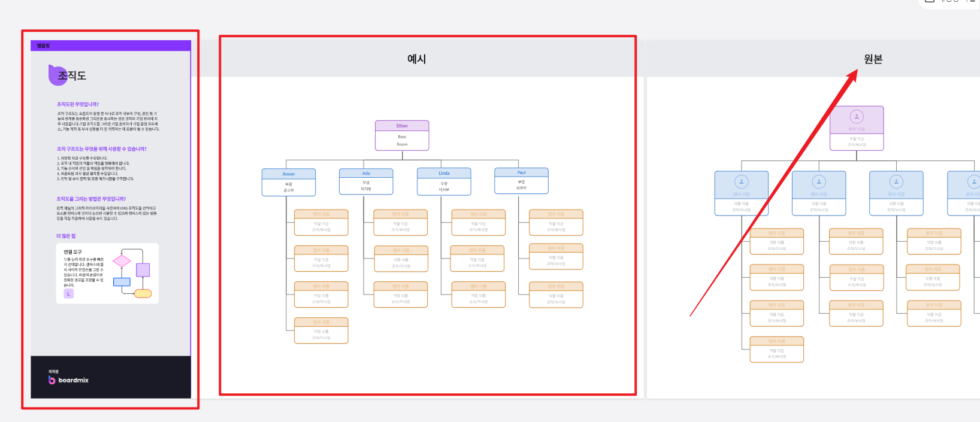Click the 멤버 이름 text in the purple root card of 원본

pos(857,129)
